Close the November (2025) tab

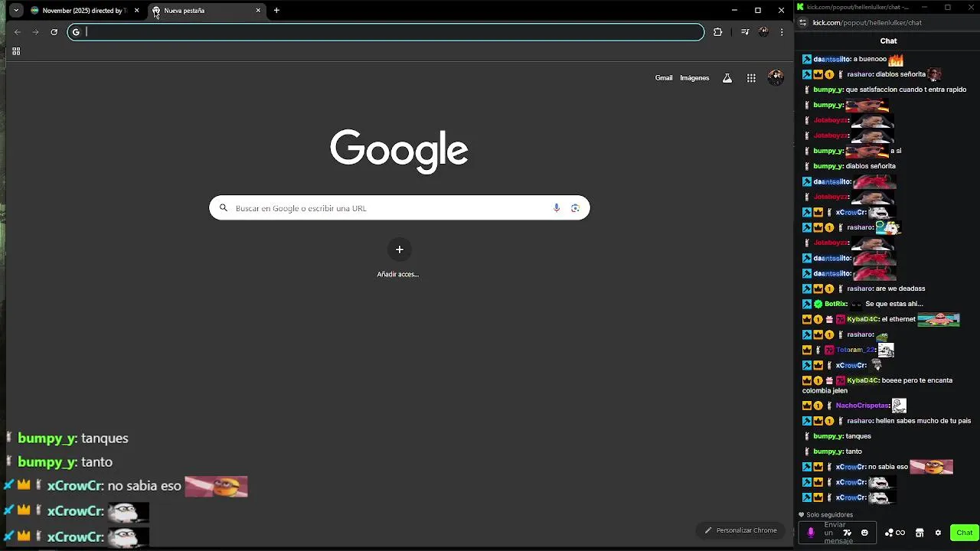pos(136,11)
